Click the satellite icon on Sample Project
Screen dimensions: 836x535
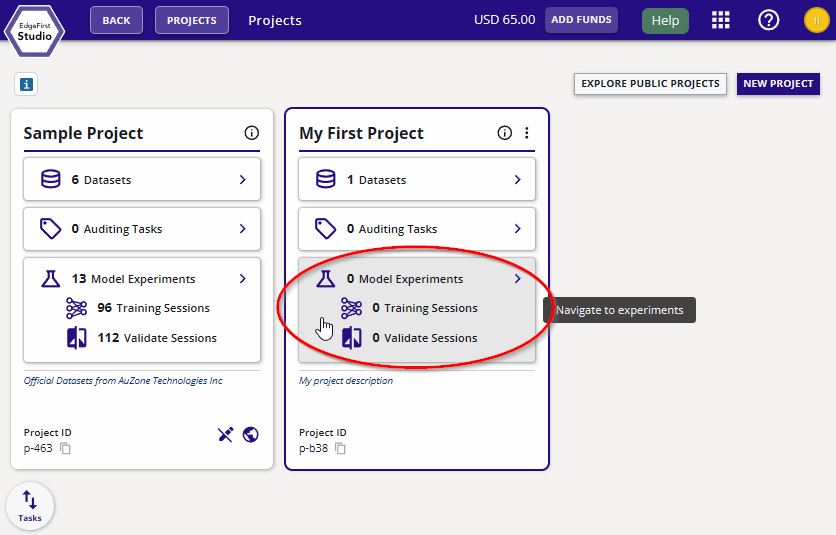click(x=226, y=434)
